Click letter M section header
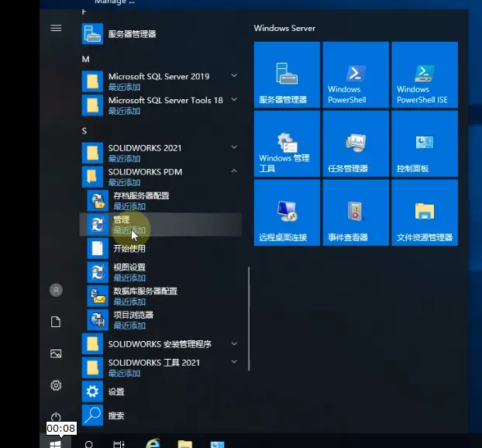Image resolution: width=482 pixels, height=448 pixels. [x=85, y=59]
